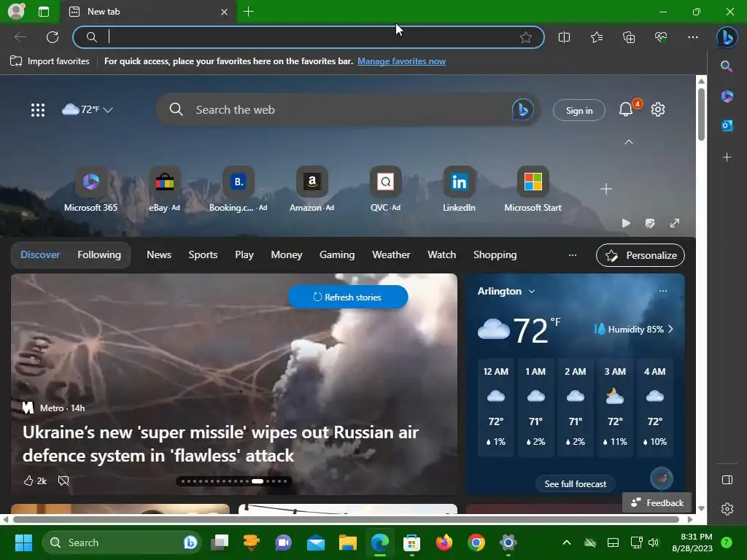Open the News category
Screen dimensions: 747x560
click(x=158, y=254)
